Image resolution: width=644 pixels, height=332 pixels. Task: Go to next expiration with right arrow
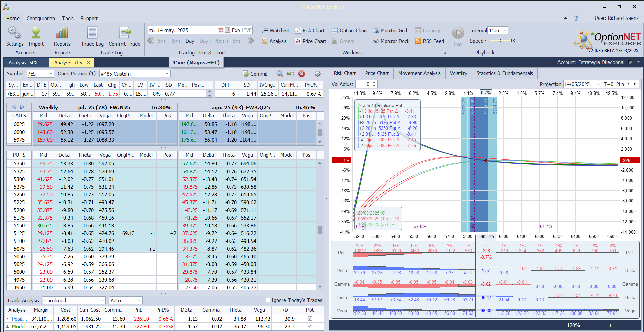(22, 107)
